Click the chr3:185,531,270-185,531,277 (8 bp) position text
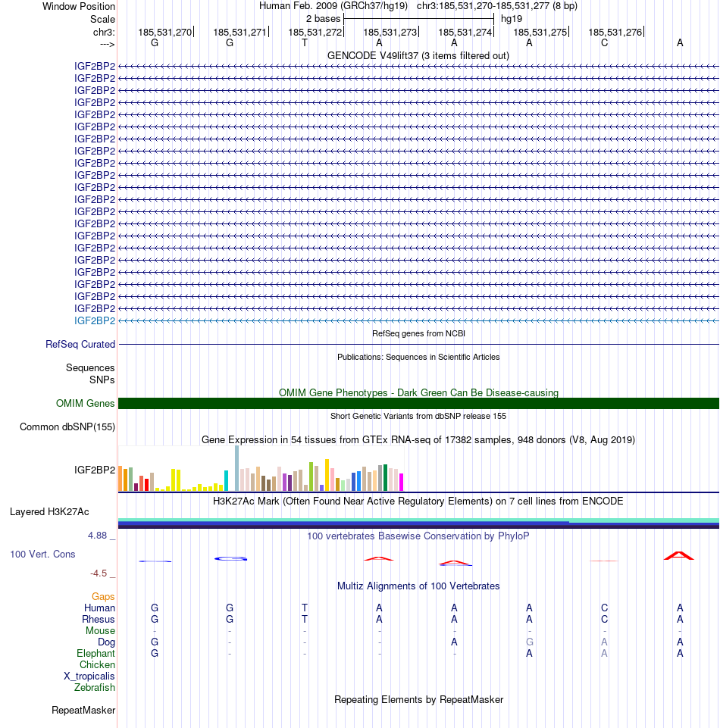Screen dimensions: 720x728 point(497,6)
